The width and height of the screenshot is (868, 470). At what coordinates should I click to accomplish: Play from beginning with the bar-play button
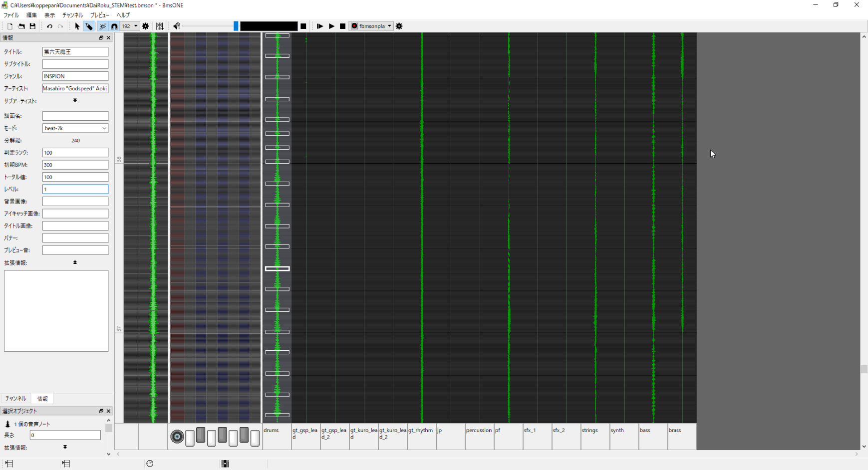pyautogui.click(x=320, y=26)
